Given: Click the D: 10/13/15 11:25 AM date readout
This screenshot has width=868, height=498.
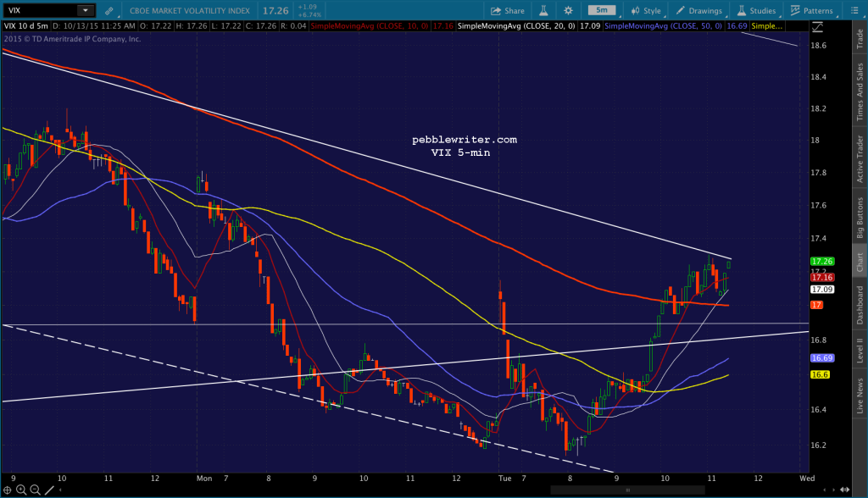Looking at the screenshot, I should [x=94, y=26].
